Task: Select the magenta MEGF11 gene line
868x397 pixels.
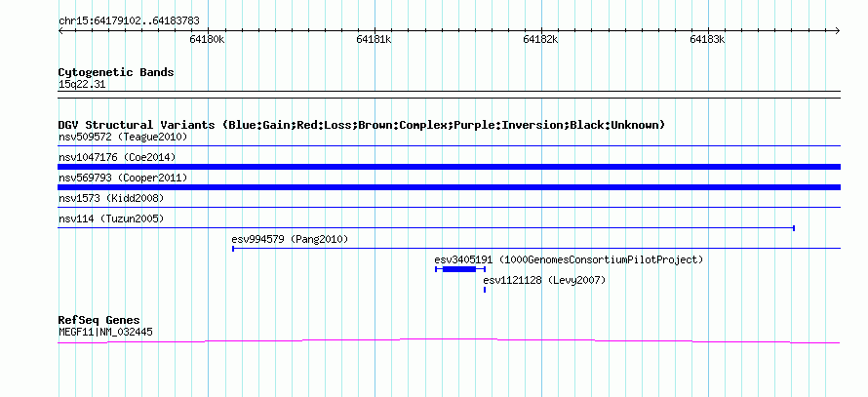Action: (449, 340)
